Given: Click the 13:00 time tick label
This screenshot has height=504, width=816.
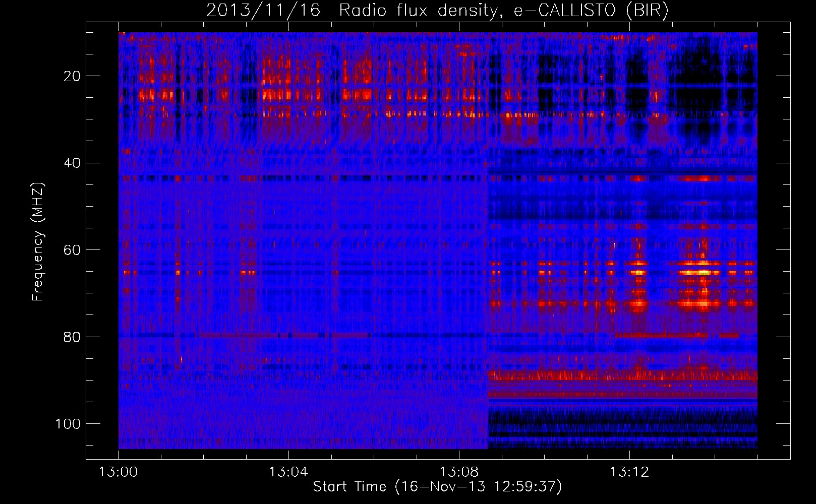Looking at the screenshot, I should pyautogui.click(x=119, y=472).
